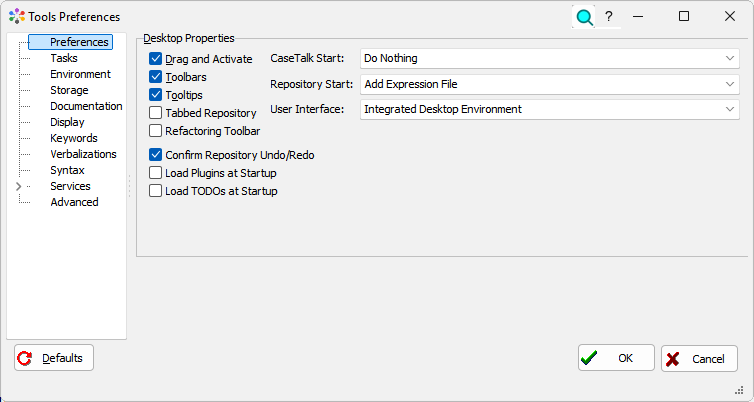Open the User Interface dropdown
The width and height of the screenshot is (754, 402).
pos(549,109)
